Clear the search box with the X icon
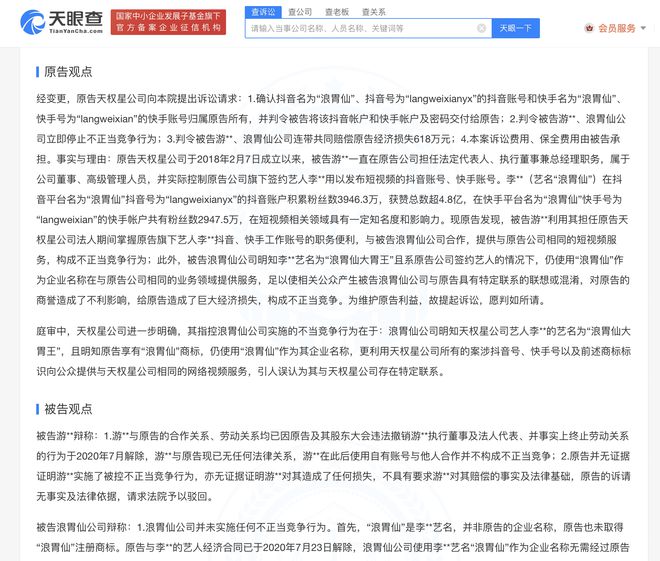 coord(481,29)
